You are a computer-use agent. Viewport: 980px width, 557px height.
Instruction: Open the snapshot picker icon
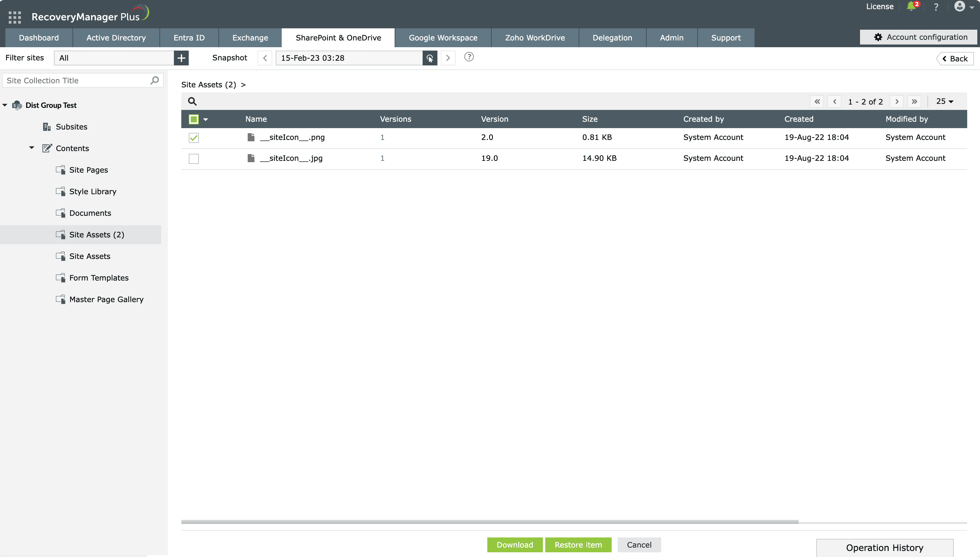430,58
